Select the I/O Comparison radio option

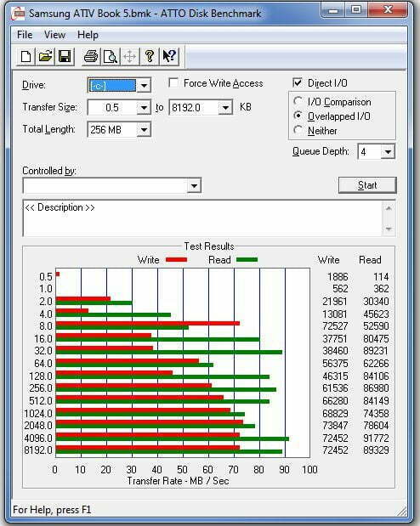pyautogui.click(x=298, y=101)
